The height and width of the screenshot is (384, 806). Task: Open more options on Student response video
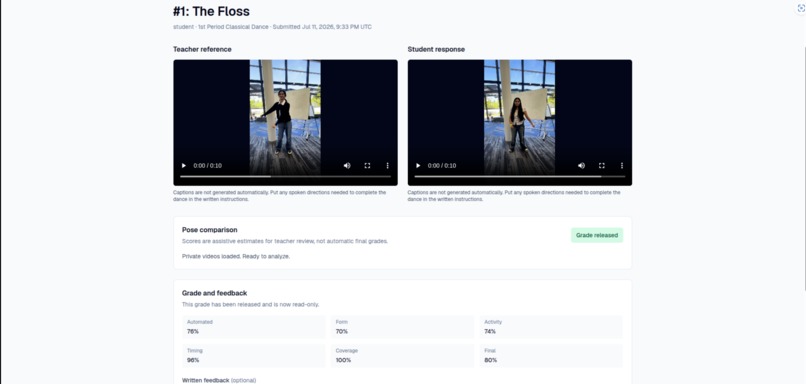point(621,166)
